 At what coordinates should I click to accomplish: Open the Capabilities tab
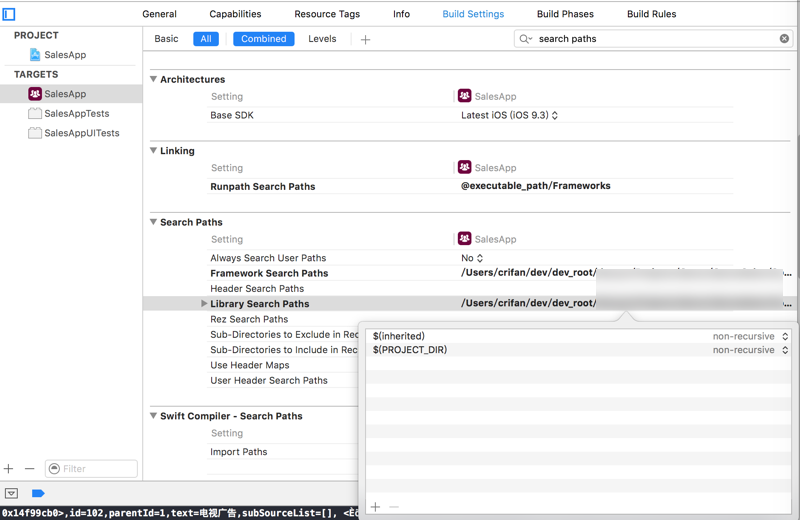pos(235,14)
